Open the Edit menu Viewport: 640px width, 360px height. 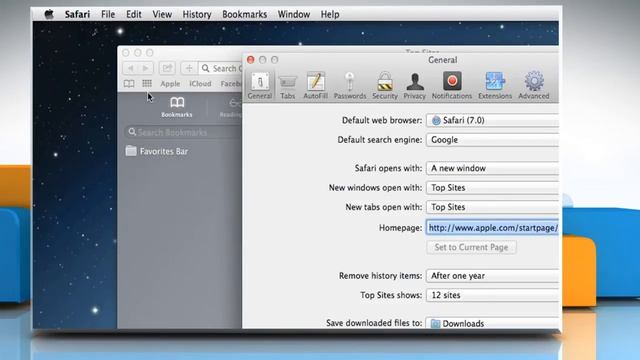[133, 15]
